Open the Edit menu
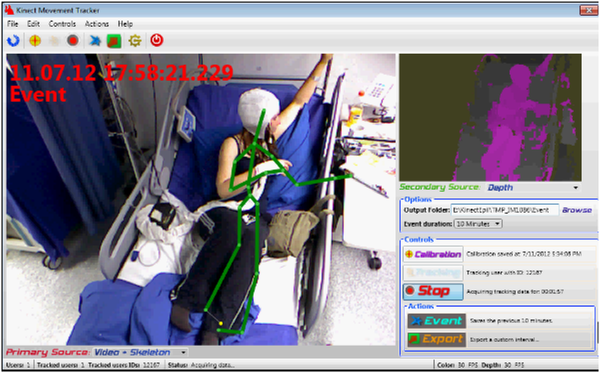This screenshot has width=600, height=373. tap(33, 24)
